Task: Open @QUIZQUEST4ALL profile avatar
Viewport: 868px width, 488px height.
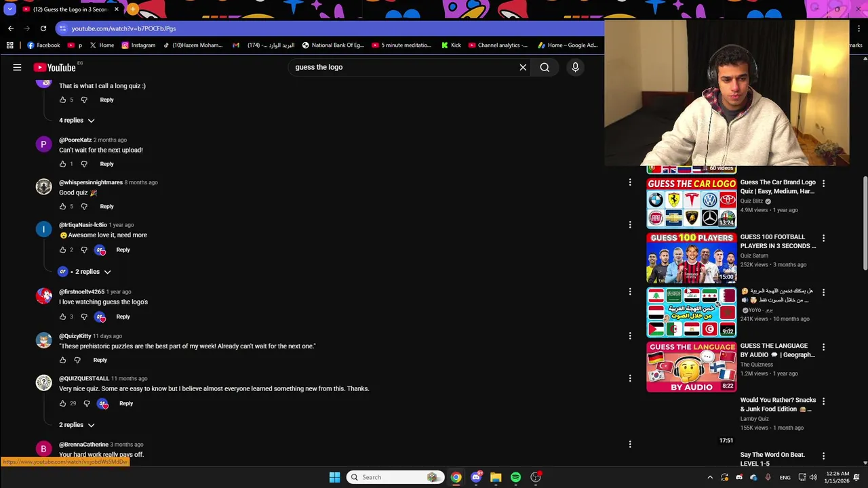Action: 43,382
